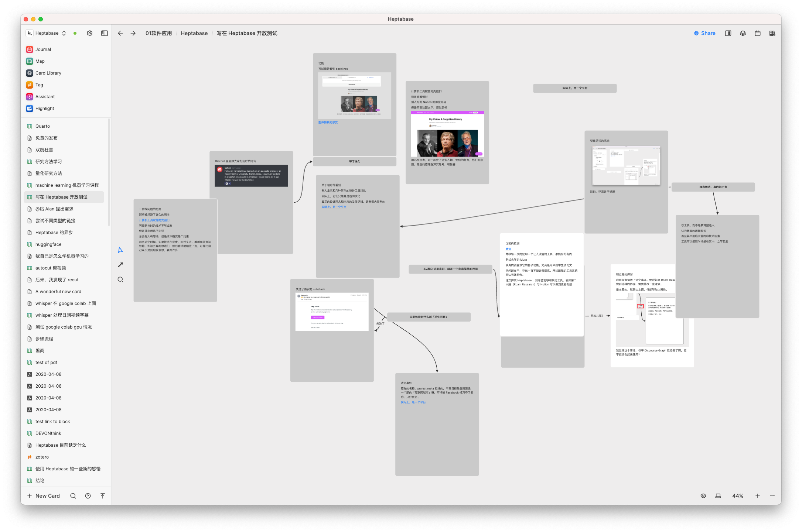Open the card library layers icon
The image size is (802, 532).
coord(743,33)
